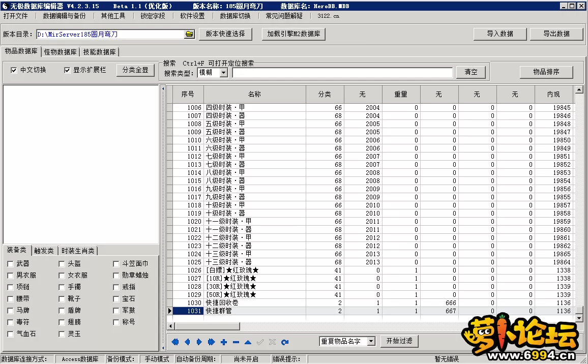Open the 打开文件 menu
Viewport: 588px width, 364px height.
16,16
